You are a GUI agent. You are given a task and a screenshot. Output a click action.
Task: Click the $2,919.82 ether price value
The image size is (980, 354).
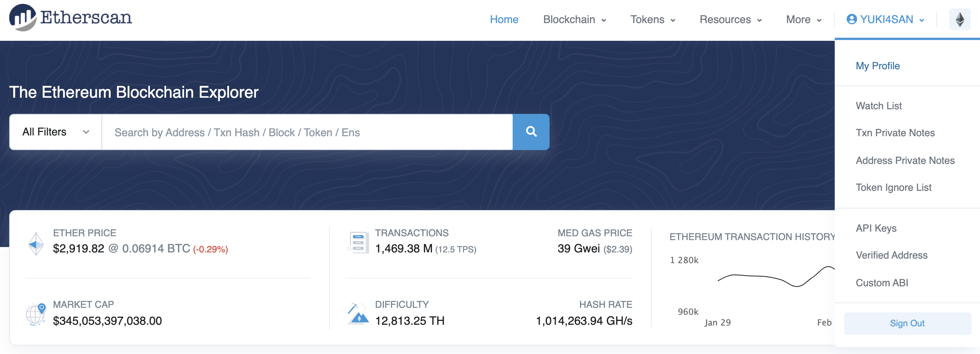tap(78, 249)
